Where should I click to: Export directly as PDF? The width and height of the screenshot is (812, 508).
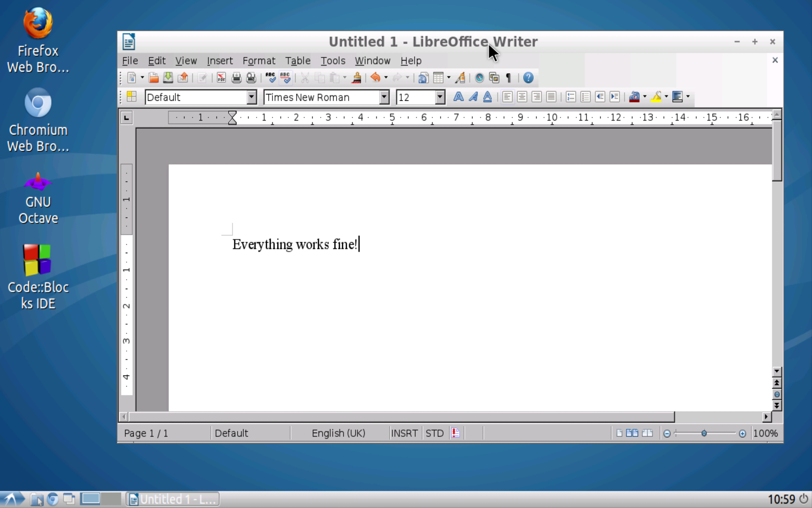[221, 78]
